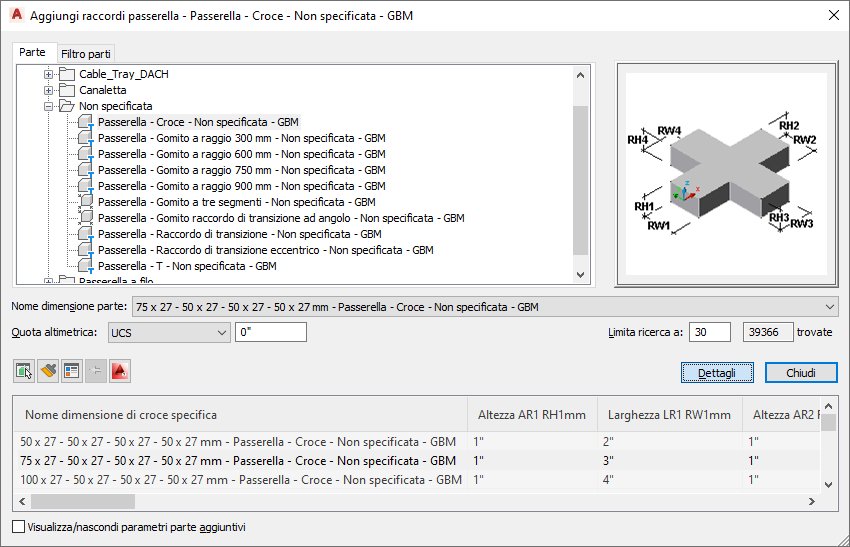Expand the Cable_Tray_DACH folder node

point(48,74)
